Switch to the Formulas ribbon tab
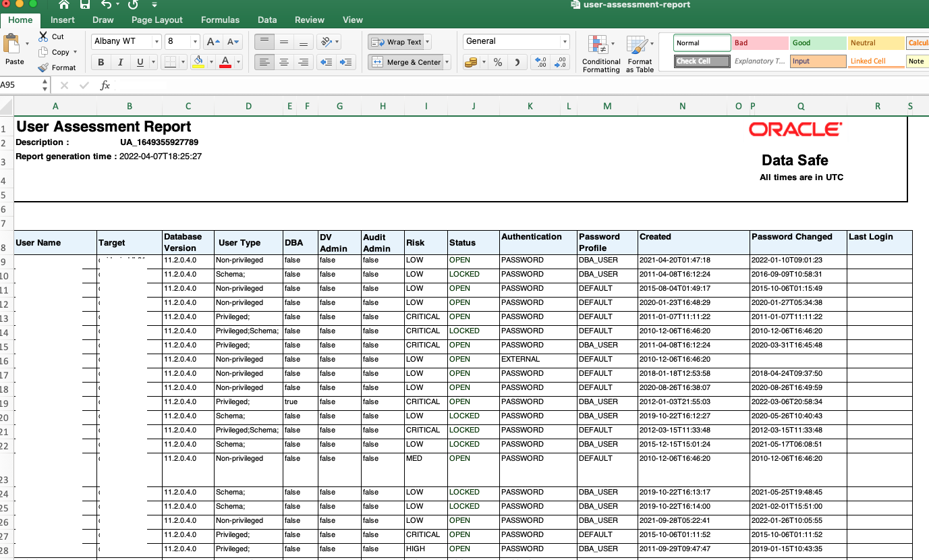 pos(220,20)
